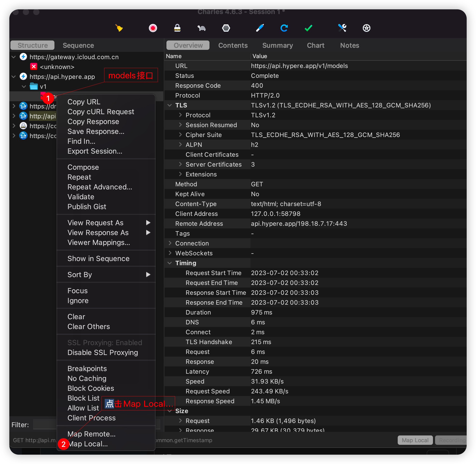Expand Cipher Suite row
476x464 pixels.
[x=180, y=135]
